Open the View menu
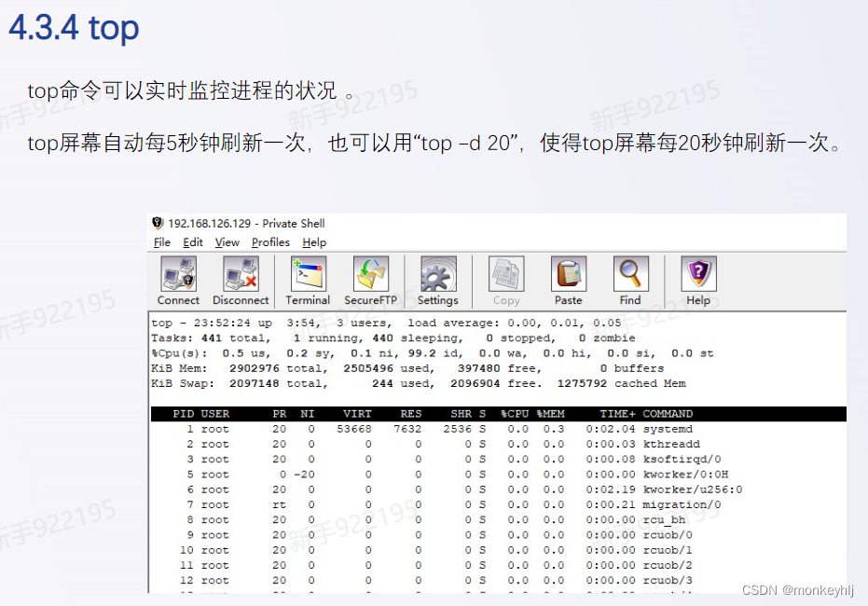The width and height of the screenshot is (868, 606). point(226,241)
